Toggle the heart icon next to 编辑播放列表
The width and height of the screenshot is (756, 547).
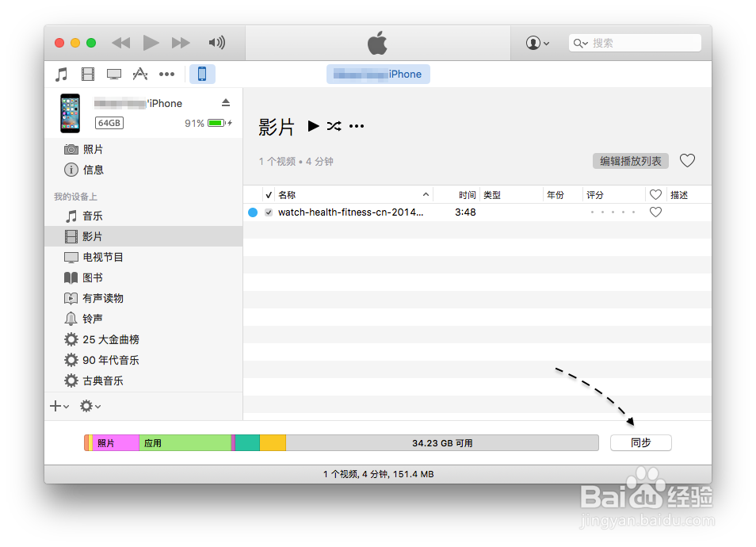click(687, 160)
